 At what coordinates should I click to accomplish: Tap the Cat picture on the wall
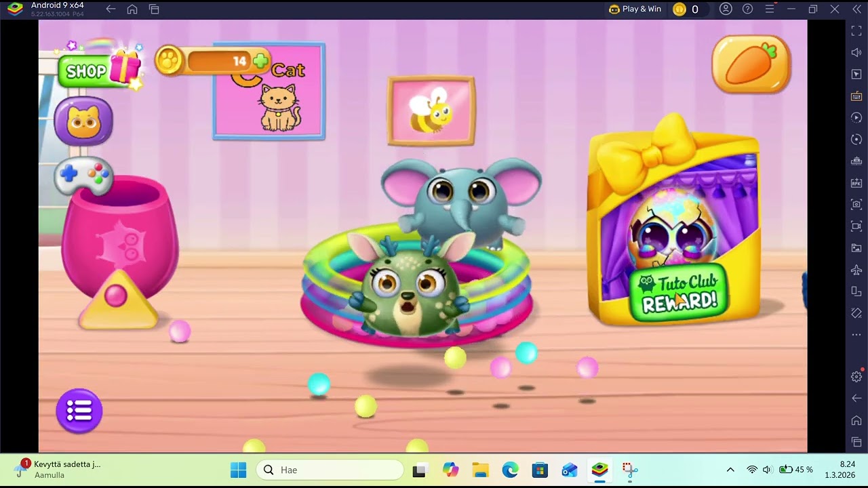[x=269, y=91]
